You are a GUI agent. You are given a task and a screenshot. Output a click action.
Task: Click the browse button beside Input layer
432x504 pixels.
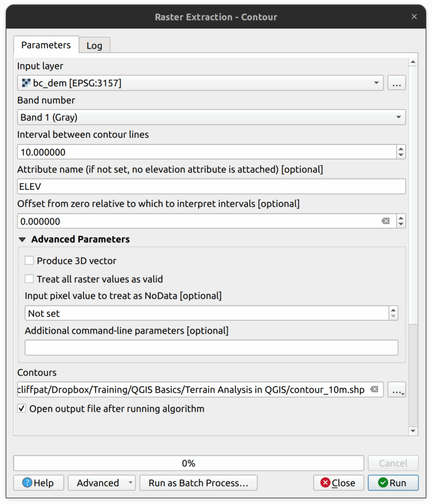click(397, 83)
